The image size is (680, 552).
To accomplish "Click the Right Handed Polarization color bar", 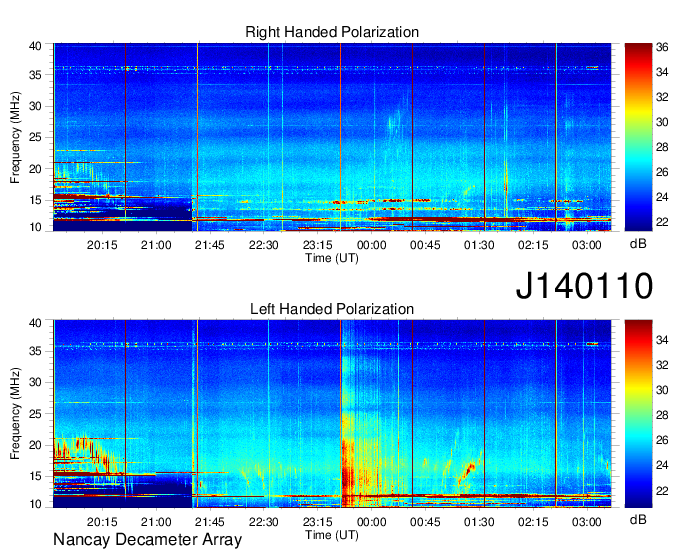I will [638, 137].
